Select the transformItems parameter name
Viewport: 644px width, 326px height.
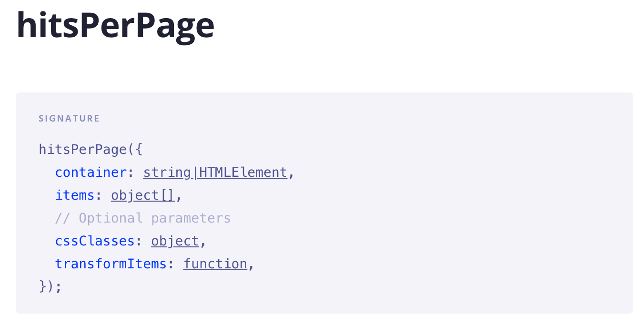click(x=111, y=264)
